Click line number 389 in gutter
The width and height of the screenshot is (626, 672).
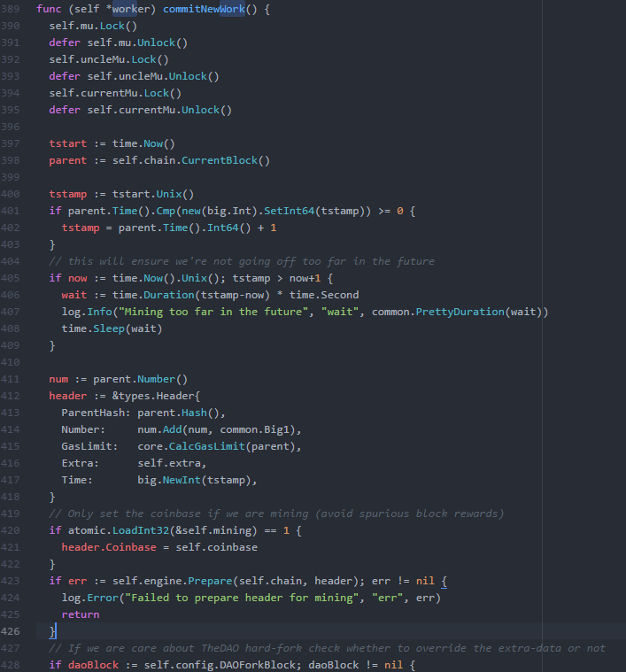pyautogui.click(x=10, y=9)
